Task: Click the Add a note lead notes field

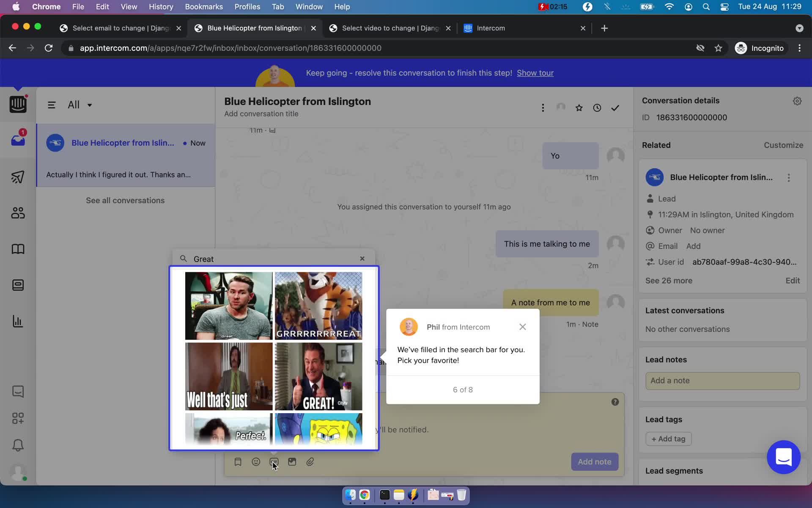Action: (x=722, y=381)
